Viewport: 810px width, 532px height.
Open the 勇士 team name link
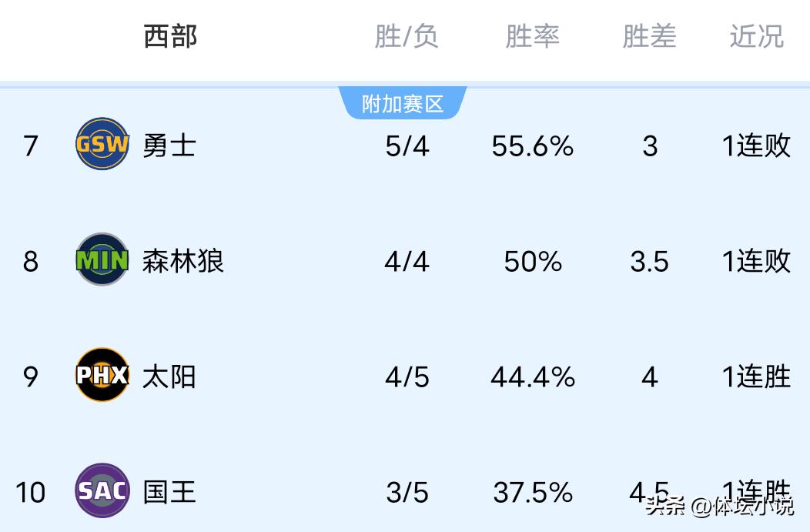click(x=169, y=145)
